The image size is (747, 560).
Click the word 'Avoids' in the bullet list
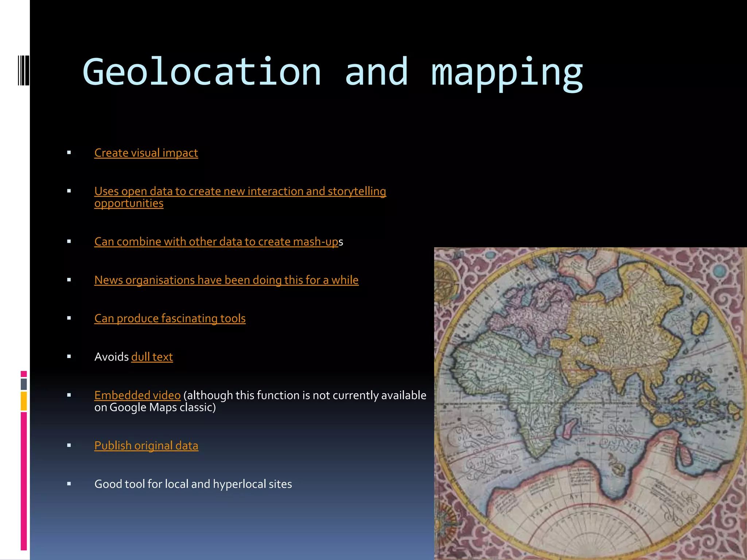111,357
